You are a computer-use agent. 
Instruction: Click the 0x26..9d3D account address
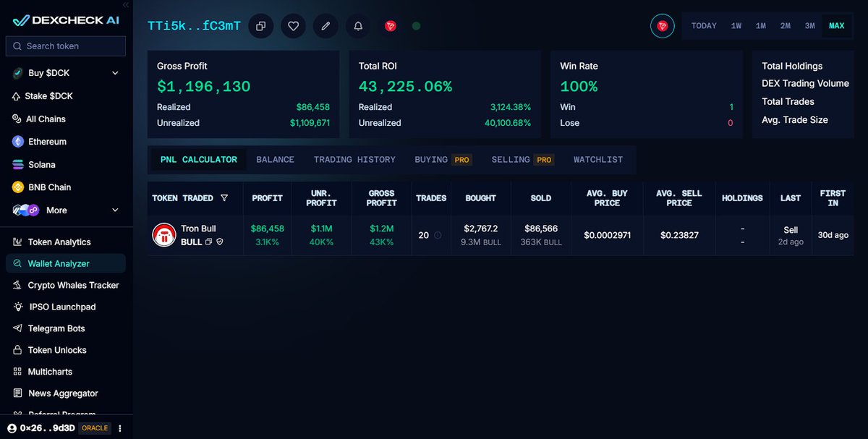[x=47, y=428]
